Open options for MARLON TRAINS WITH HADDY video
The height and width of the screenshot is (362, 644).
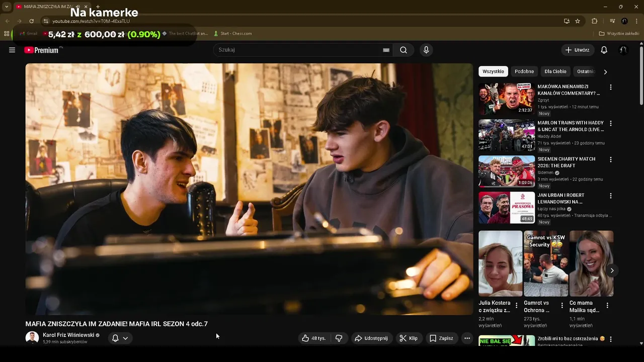click(611, 123)
